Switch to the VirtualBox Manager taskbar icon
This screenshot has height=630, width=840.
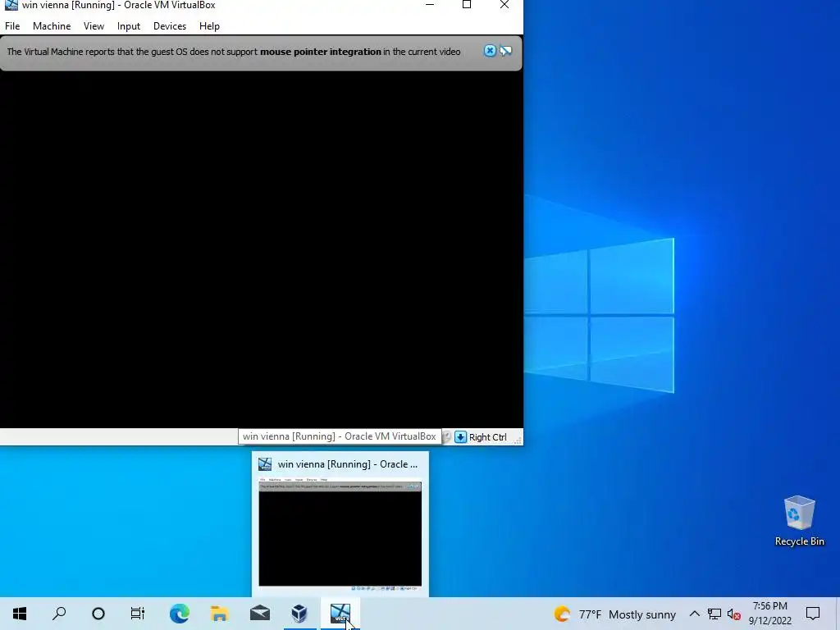click(x=299, y=614)
